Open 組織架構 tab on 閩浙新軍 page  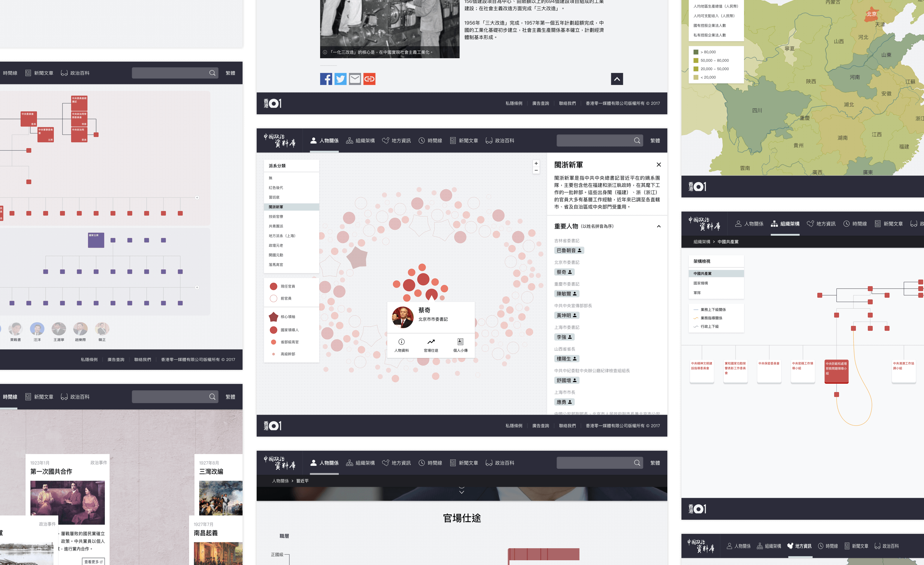pos(360,141)
